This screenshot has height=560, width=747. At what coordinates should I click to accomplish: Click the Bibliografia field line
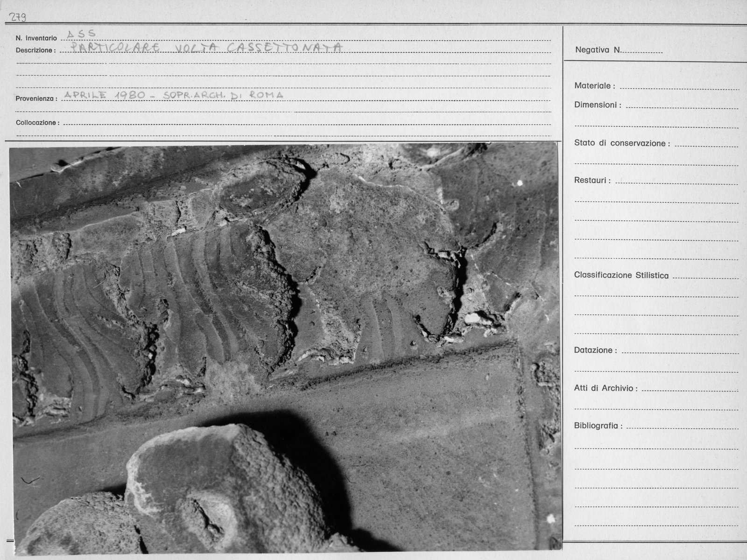(683, 426)
